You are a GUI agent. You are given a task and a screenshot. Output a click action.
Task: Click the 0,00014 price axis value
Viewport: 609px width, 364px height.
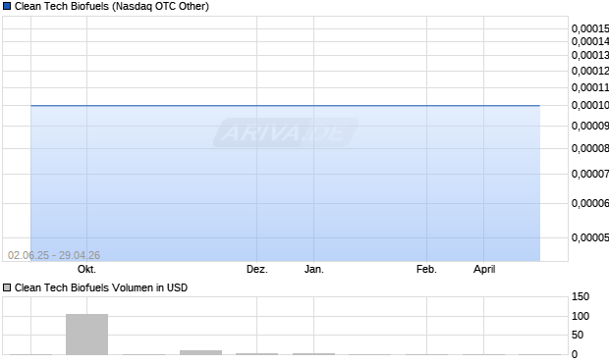590,41
